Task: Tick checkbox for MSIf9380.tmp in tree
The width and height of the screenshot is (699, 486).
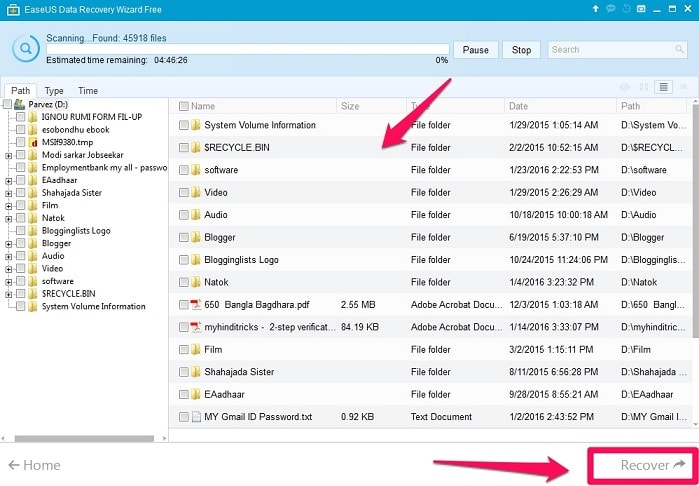Action: tap(21, 142)
